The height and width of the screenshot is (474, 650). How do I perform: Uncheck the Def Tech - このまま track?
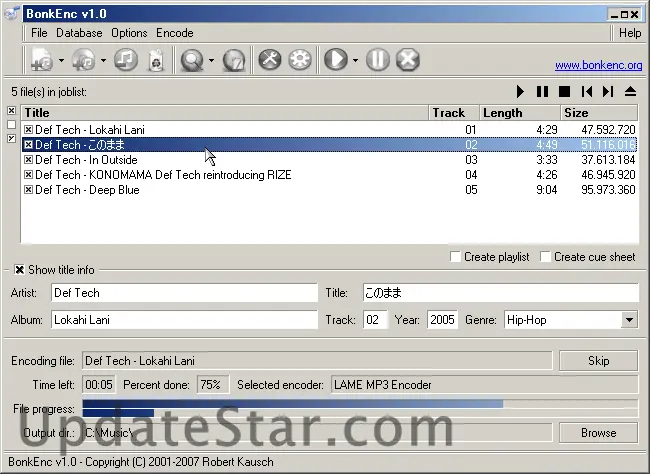click(28, 145)
